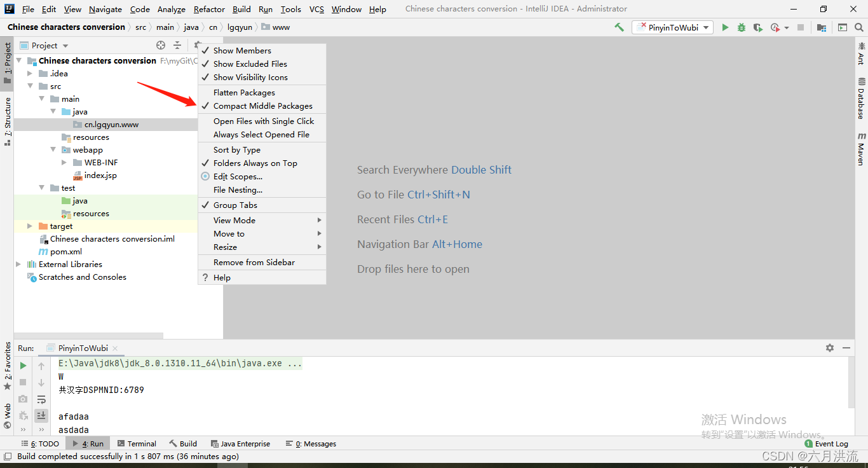The image size is (868, 468).
Task: Click the Build Project hammer icon
Action: click(x=619, y=27)
